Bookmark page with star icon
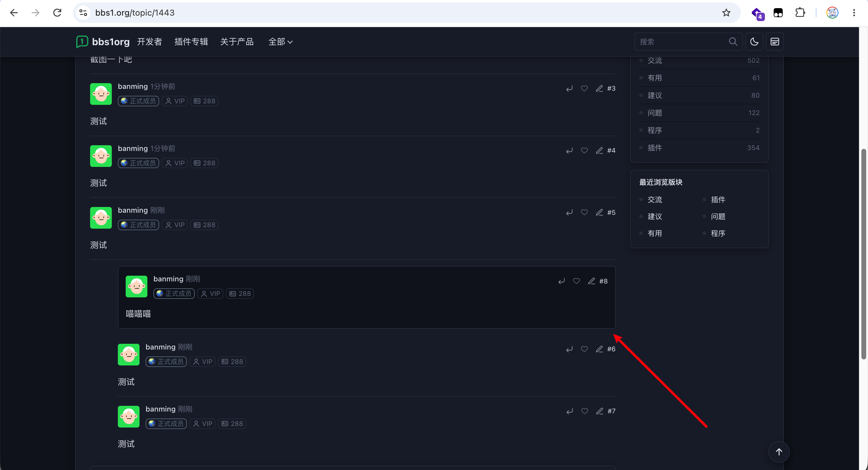This screenshot has height=470, width=868. tap(726, 13)
